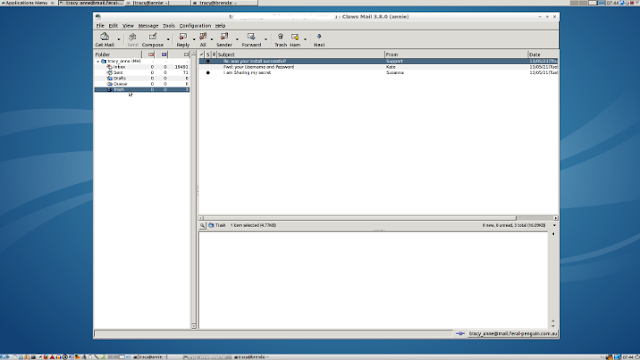640x360 pixels.
Task: Select the Drafts folder row
Action: pyautogui.click(x=142, y=78)
